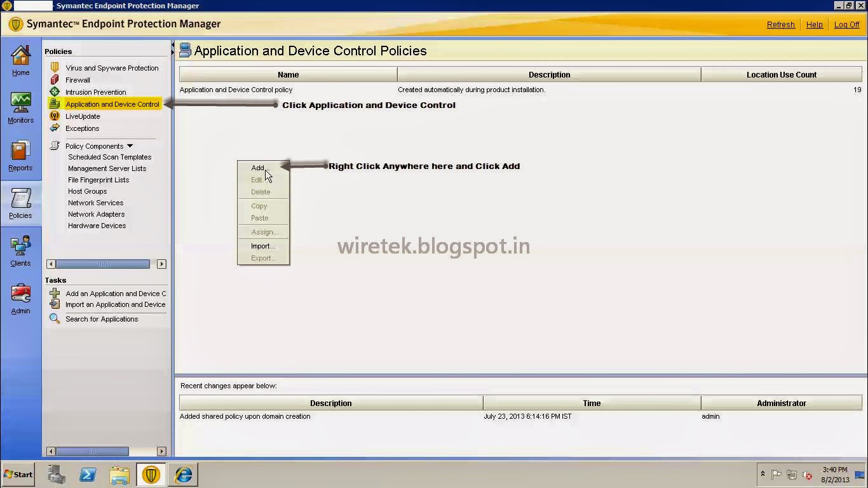Screen dimensions: 868x488
Task: Open Windows Explorer from the taskbar
Action: [119, 475]
